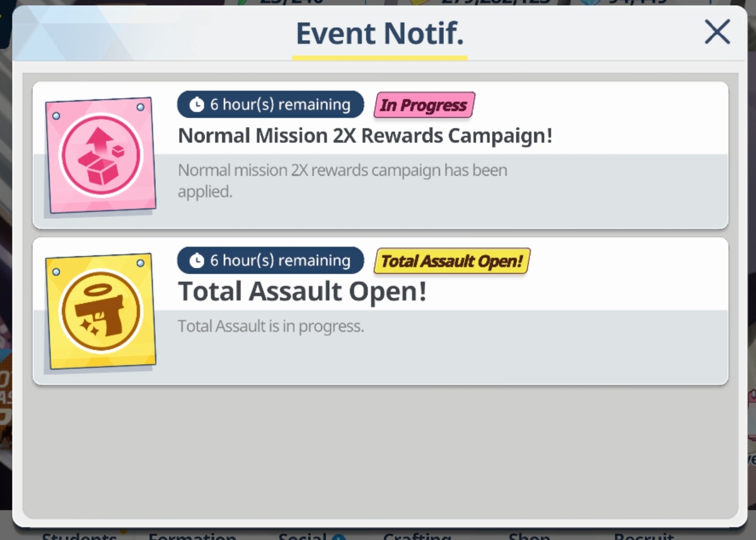Open the Total Assault Open! heading
Viewport: 756px width, 540px height.
coord(302,292)
